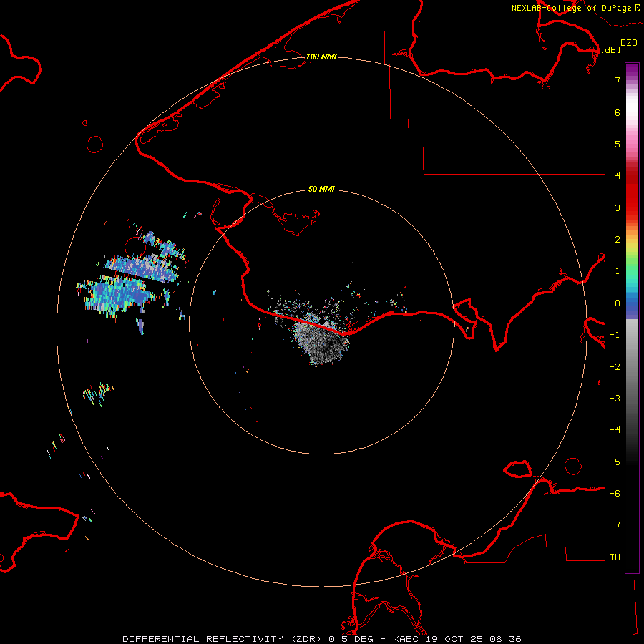This screenshot has width=644, height=644.
Task: Click the white-pink top of the color bar
Action: 632,111
